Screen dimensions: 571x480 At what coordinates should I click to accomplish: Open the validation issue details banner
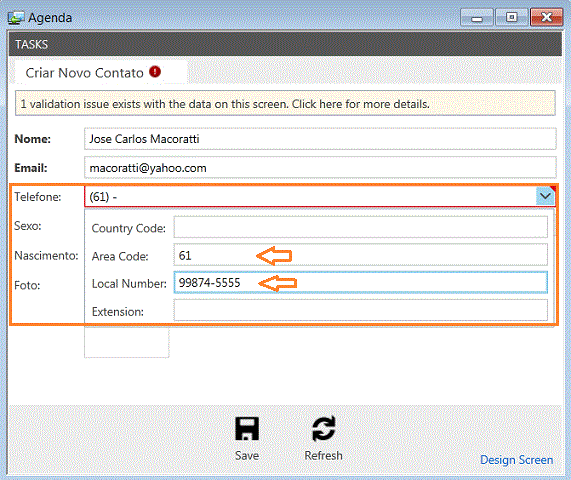click(285, 104)
